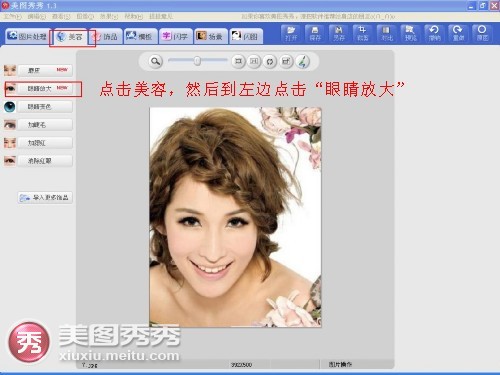Open the 饰品 (Accessories) tab
Screen dimensions: 500x375
click(x=106, y=36)
